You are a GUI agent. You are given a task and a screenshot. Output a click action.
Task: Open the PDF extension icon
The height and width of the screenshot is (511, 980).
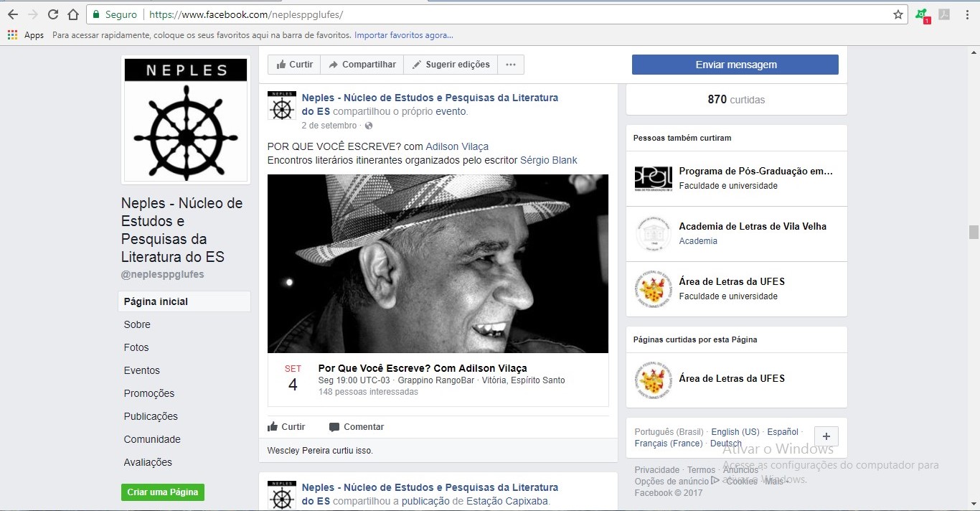945,14
